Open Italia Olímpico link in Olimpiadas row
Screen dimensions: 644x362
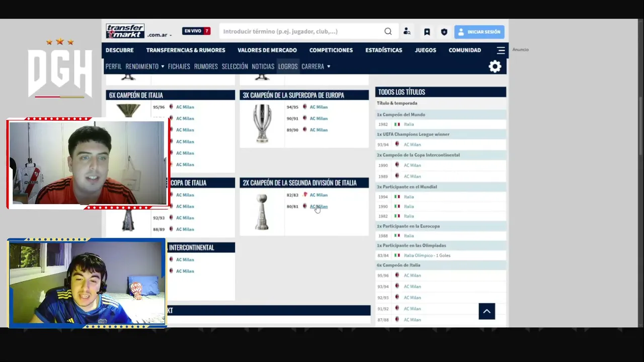click(427, 255)
